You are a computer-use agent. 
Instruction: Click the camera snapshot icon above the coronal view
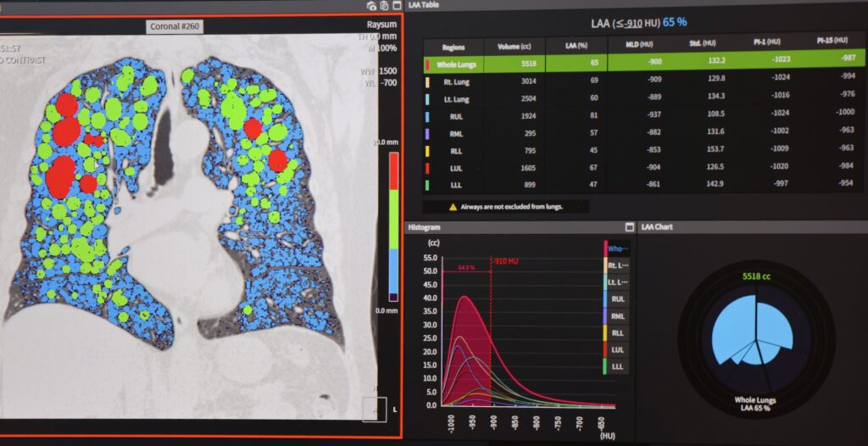click(371, 6)
